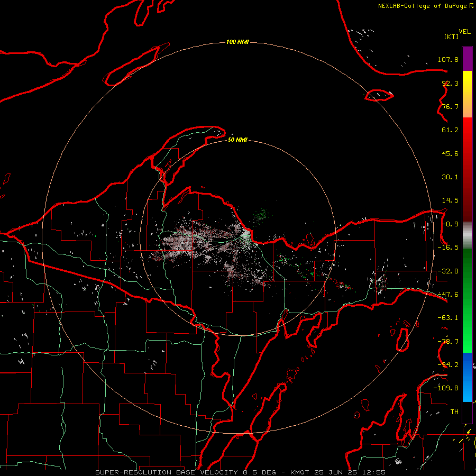Click the TH label on the legend
Image resolution: width=476 pixels, height=476 pixels.
coord(454,412)
